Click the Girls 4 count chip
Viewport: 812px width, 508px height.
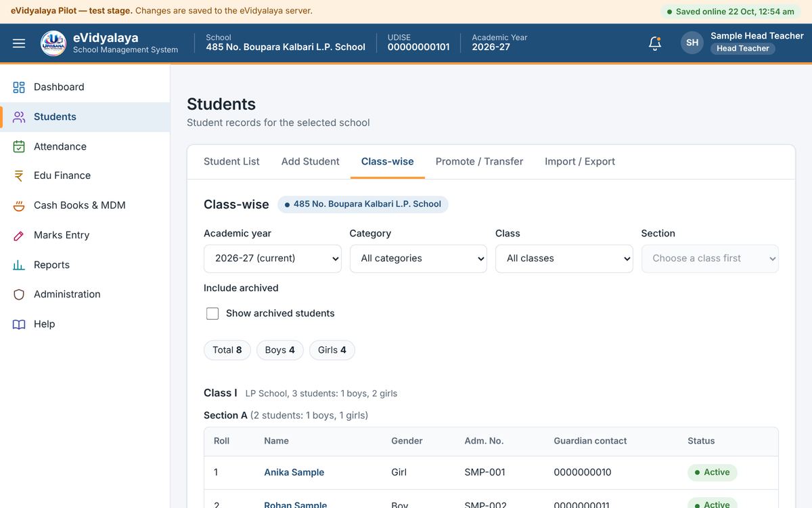[x=332, y=350]
